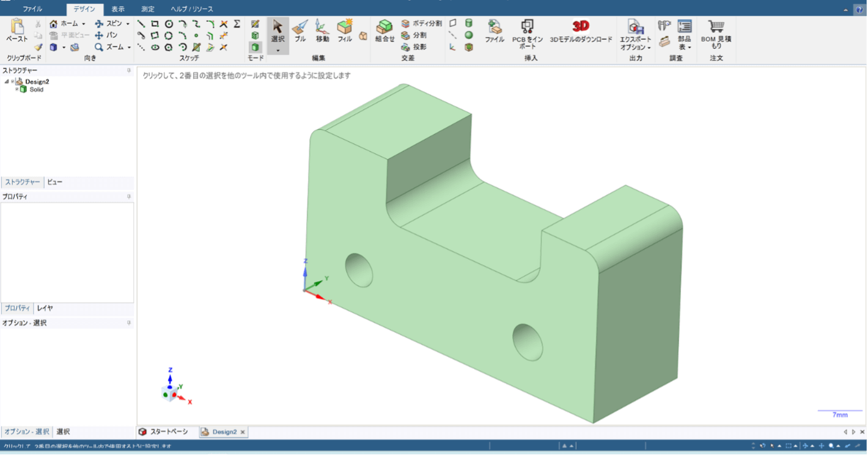Image resolution: width=868 pixels, height=457 pixels.
Task: Click the measure caliper icon
Action: [x=664, y=25]
